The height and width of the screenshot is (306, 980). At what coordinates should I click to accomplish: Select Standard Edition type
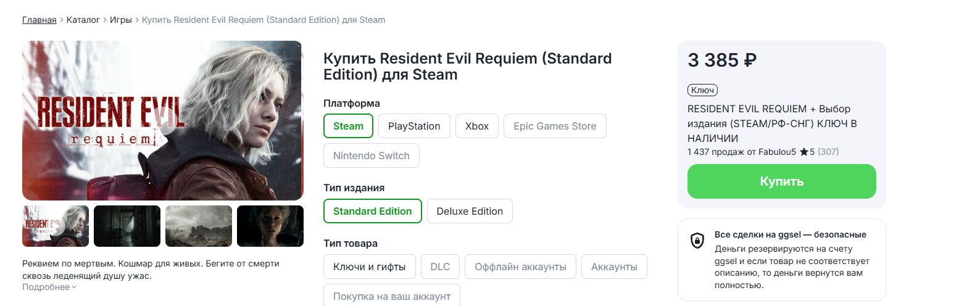tap(372, 211)
